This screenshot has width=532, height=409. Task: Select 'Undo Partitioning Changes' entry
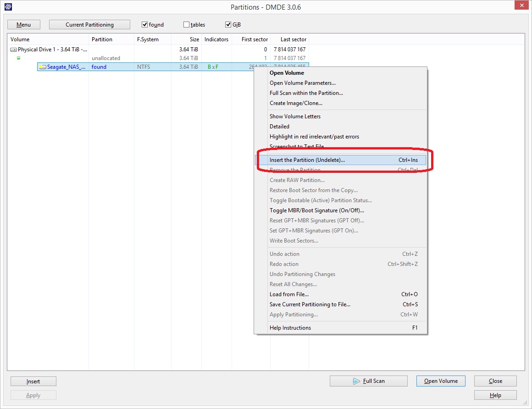341,274
